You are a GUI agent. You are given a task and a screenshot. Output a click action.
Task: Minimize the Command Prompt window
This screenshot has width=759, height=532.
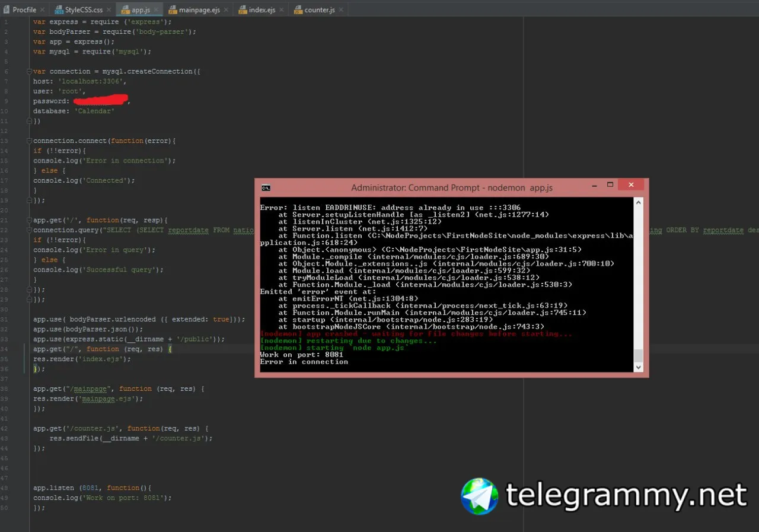[594, 185]
